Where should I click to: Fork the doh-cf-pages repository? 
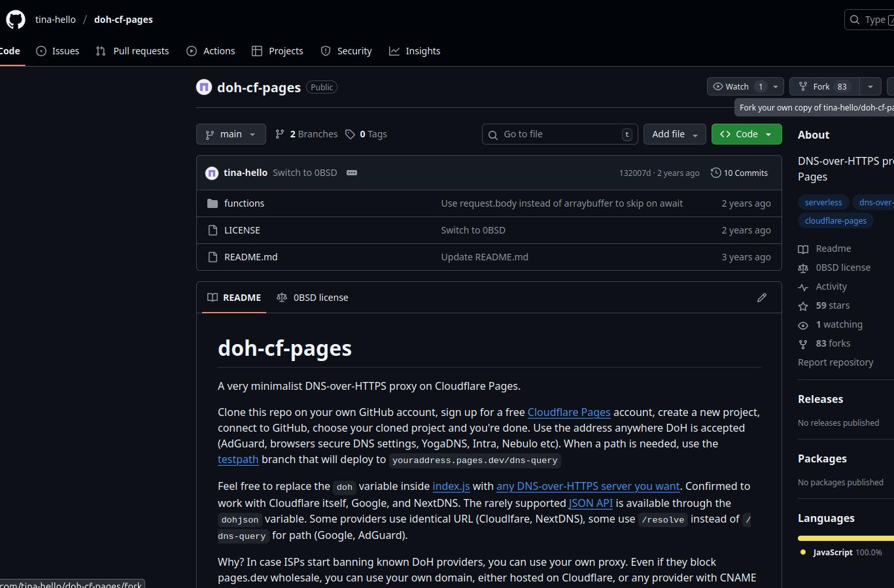(821, 86)
